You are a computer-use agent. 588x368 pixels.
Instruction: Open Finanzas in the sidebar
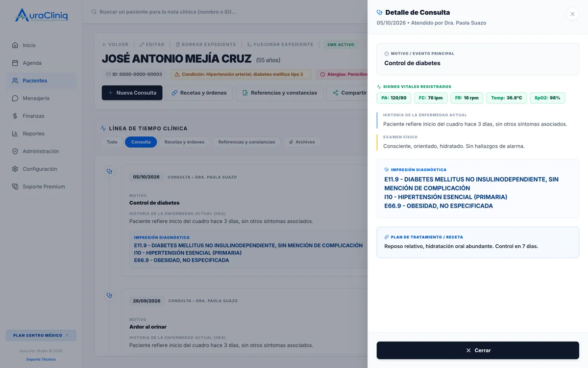41,116
